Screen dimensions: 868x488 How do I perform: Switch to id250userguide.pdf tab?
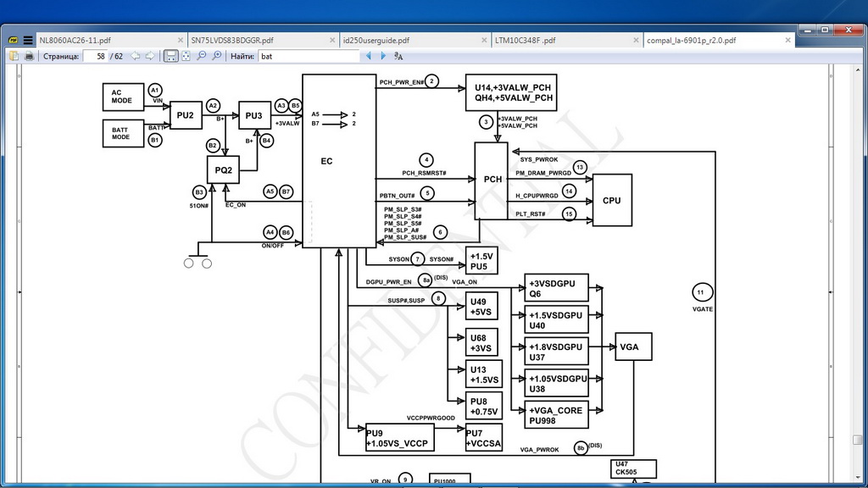414,40
